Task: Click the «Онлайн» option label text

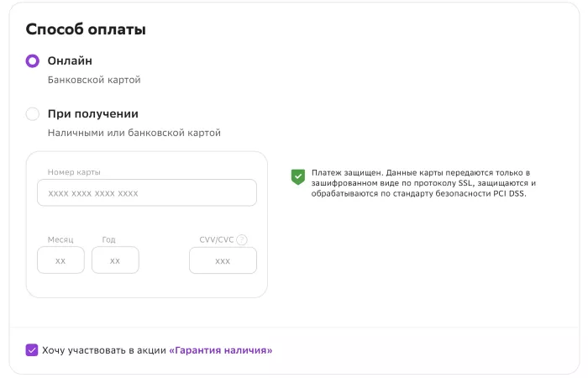Action: pyautogui.click(x=70, y=61)
